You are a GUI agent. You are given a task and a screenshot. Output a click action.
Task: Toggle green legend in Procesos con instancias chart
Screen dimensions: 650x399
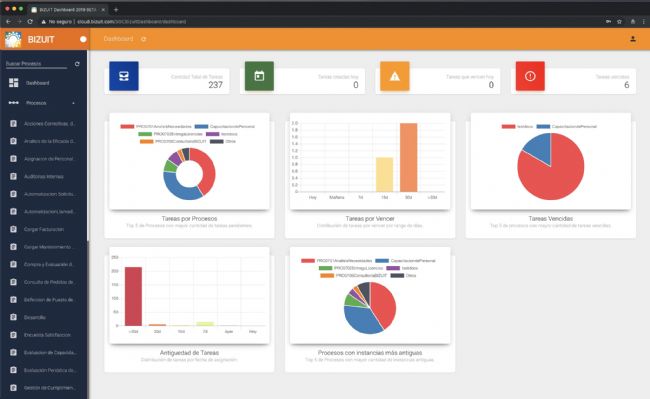(x=351, y=268)
